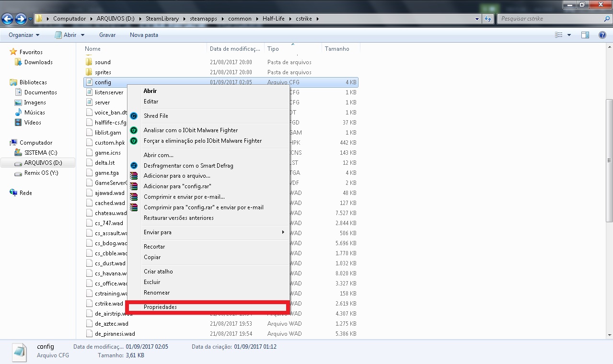Click Excluir in the context menu

pyautogui.click(x=208, y=282)
